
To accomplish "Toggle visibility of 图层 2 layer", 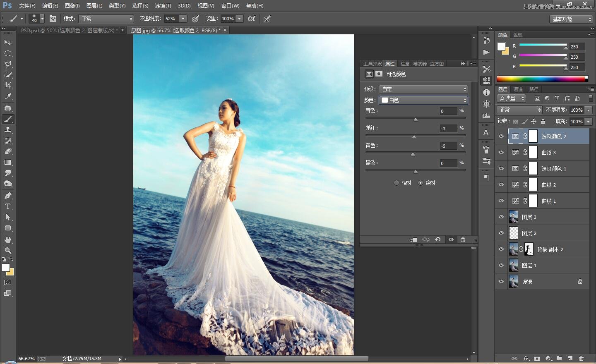I will pyautogui.click(x=501, y=233).
